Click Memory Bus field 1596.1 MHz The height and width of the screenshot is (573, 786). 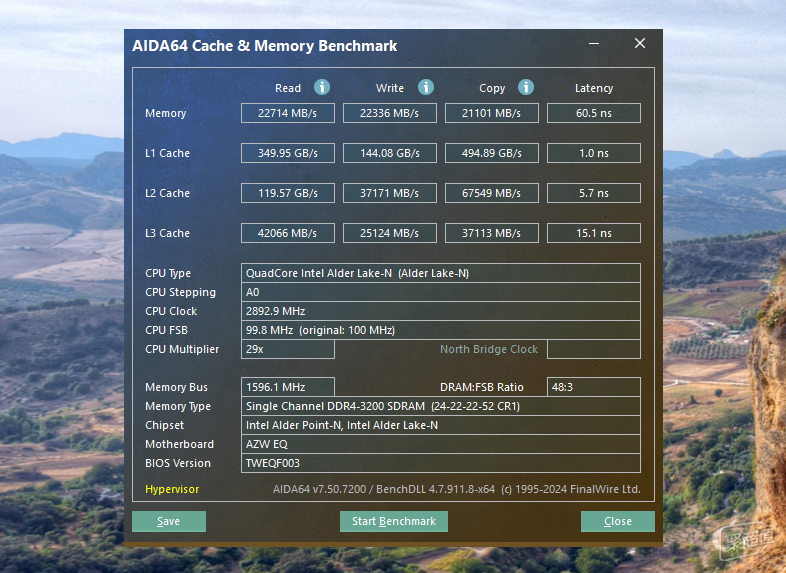click(288, 387)
